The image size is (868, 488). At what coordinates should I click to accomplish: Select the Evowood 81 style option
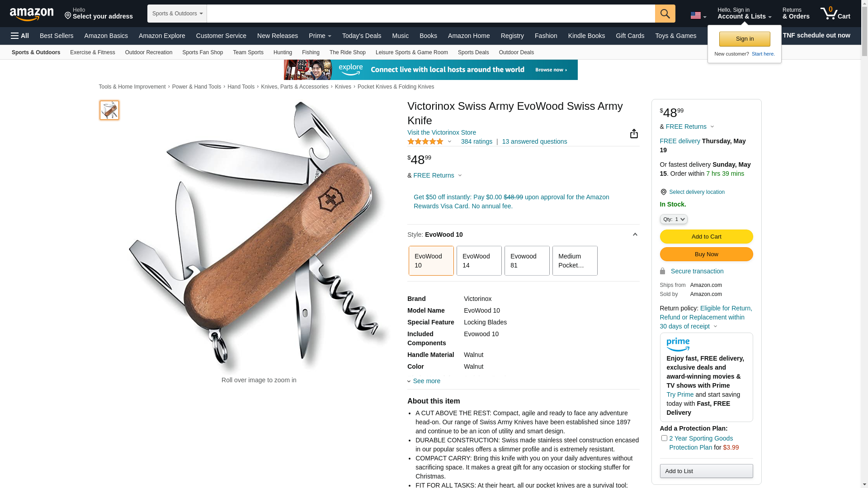click(x=527, y=261)
